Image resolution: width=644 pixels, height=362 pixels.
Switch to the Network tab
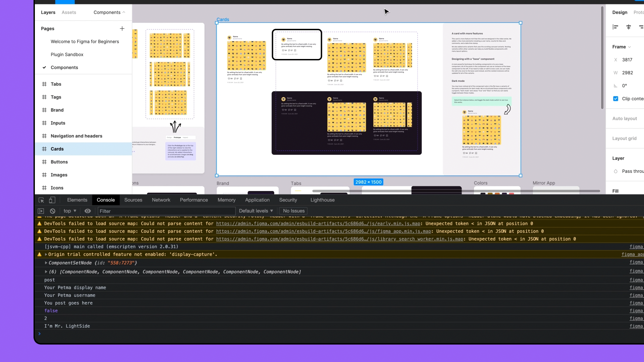pos(161,200)
